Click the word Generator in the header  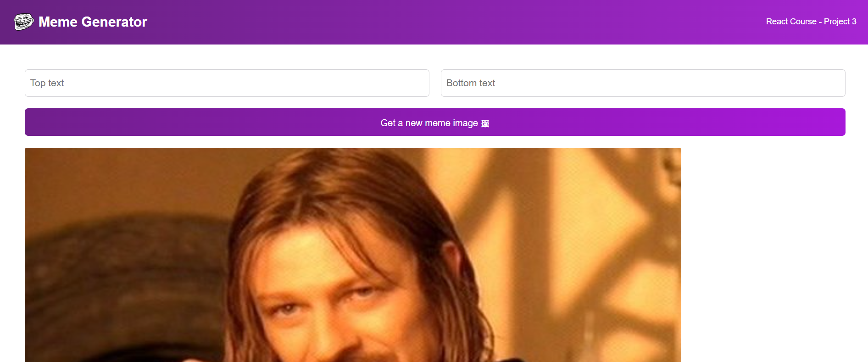[114, 22]
